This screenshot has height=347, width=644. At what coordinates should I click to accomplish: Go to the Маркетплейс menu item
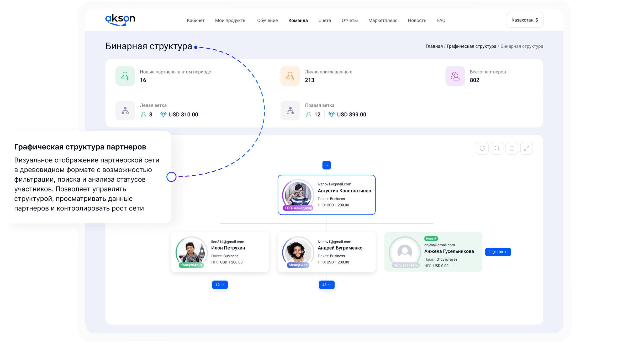click(x=383, y=20)
